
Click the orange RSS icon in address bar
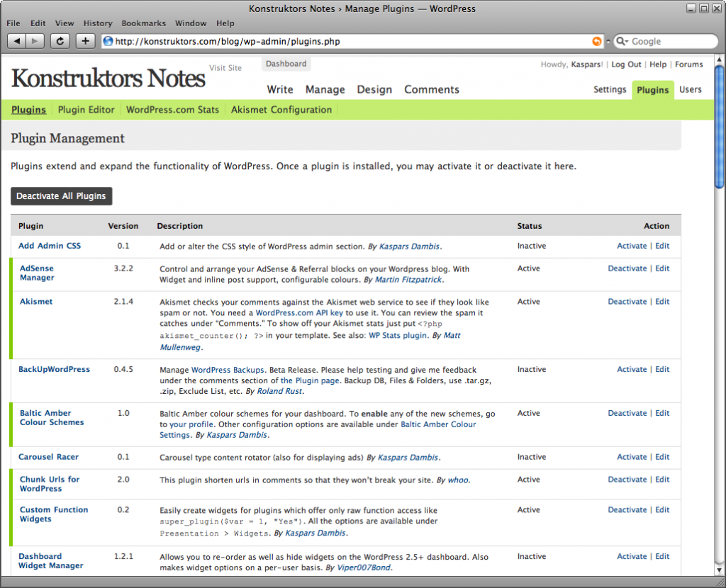pyautogui.click(x=597, y=41)
